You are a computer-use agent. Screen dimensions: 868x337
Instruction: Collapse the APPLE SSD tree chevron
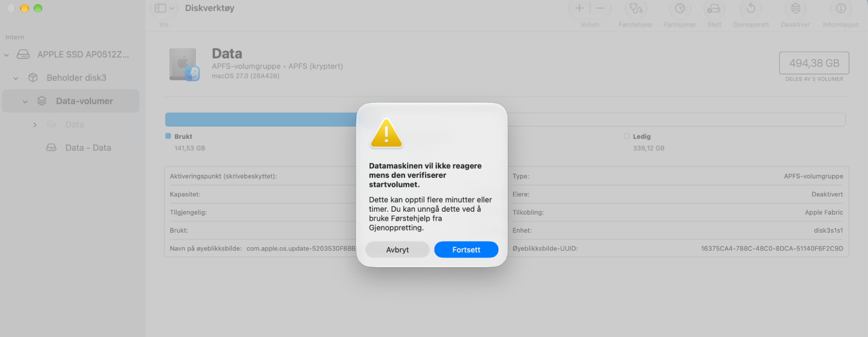point(7,55)
